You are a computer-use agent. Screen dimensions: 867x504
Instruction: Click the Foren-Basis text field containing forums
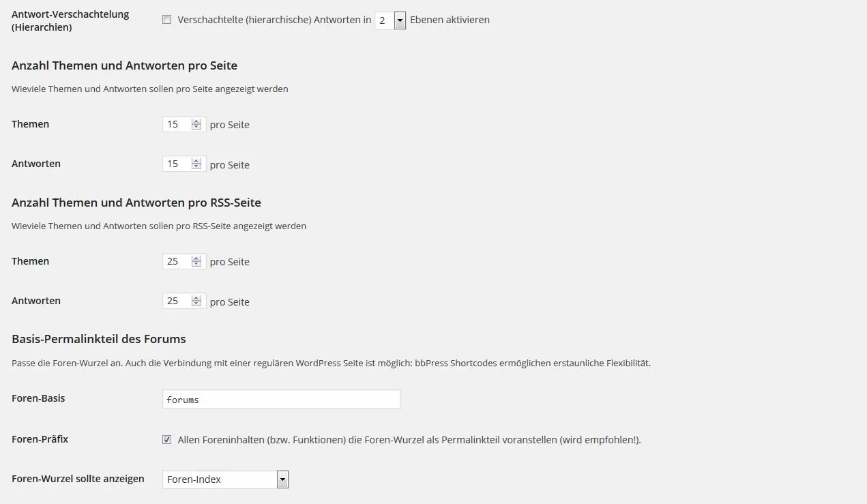282,400
